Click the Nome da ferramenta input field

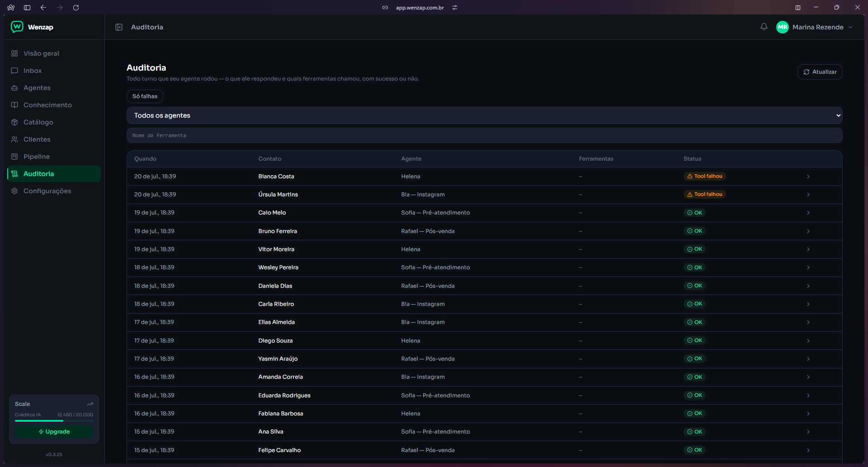[x=484, y=135]
